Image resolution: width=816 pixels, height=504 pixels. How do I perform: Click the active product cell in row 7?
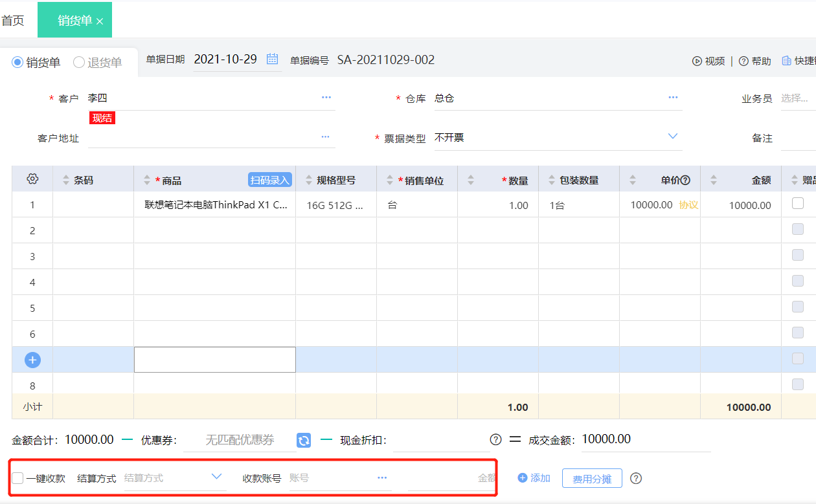click(215, 360)
